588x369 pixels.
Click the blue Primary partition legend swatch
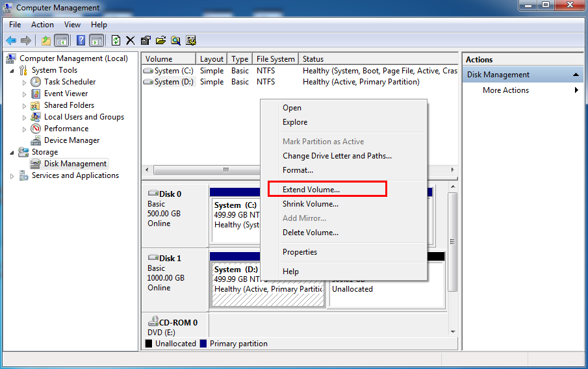click(x=203, y=344)
